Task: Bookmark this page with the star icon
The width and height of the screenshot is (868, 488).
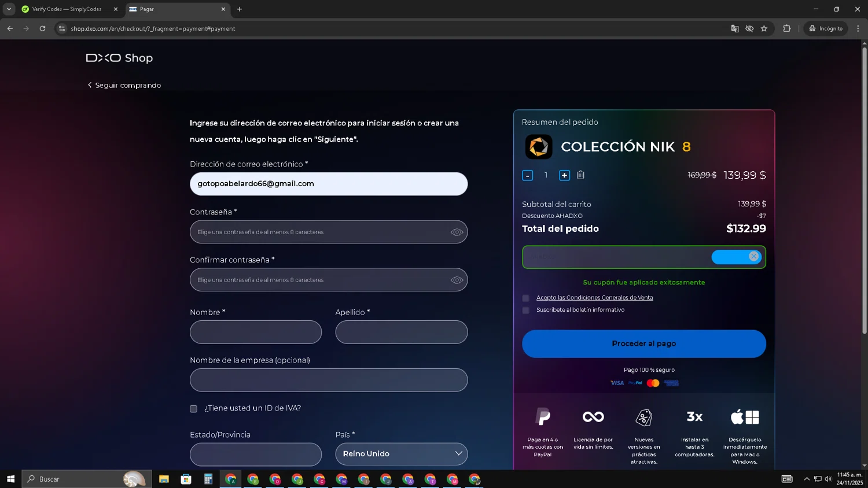Action: click(764, 28)
